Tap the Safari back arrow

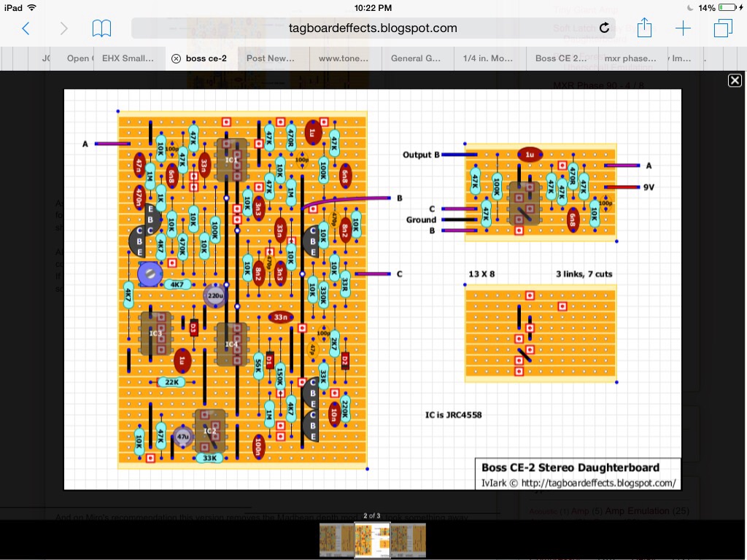point(26,28)
